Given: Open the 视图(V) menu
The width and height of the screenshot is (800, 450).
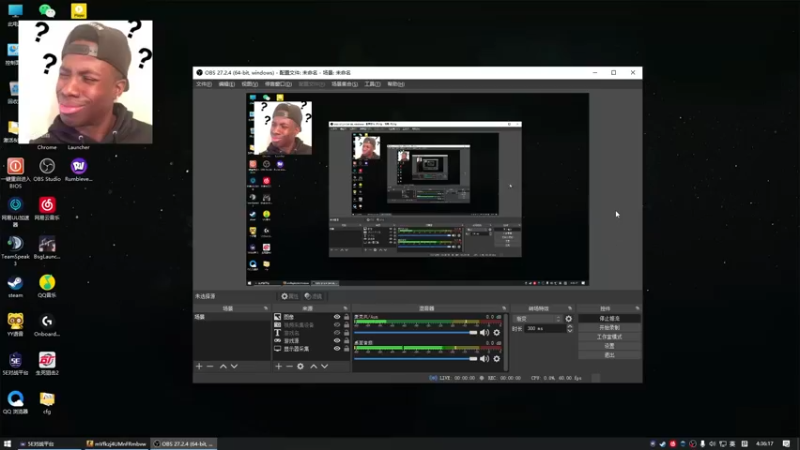Looking at the screenshot, I should [x=249, y=84].
